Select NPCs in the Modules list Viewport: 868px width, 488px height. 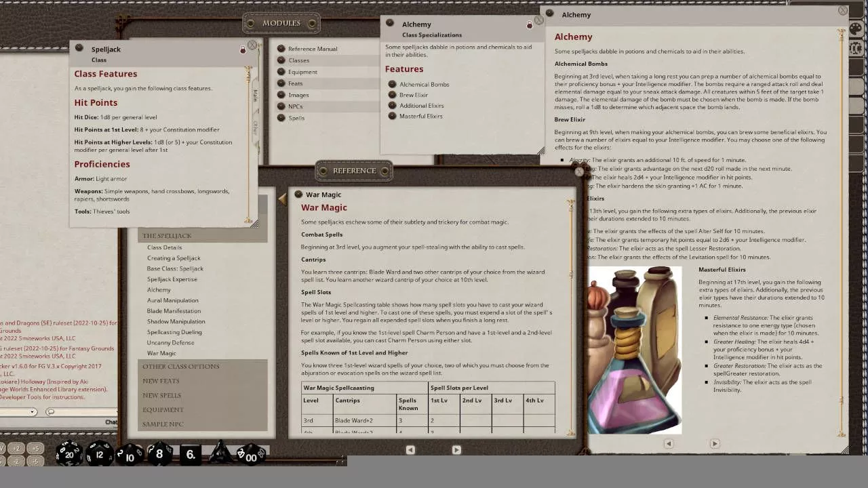tap(295, 106)
